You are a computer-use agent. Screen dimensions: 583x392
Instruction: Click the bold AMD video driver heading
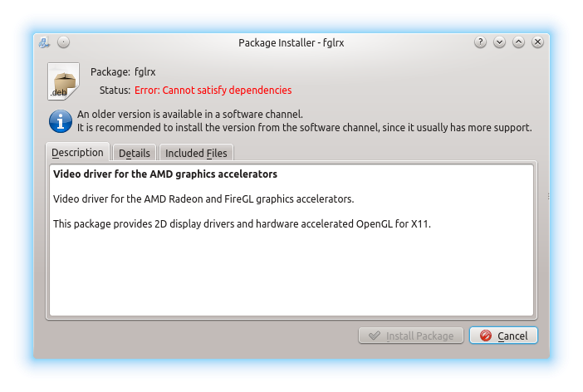(164, 174)
